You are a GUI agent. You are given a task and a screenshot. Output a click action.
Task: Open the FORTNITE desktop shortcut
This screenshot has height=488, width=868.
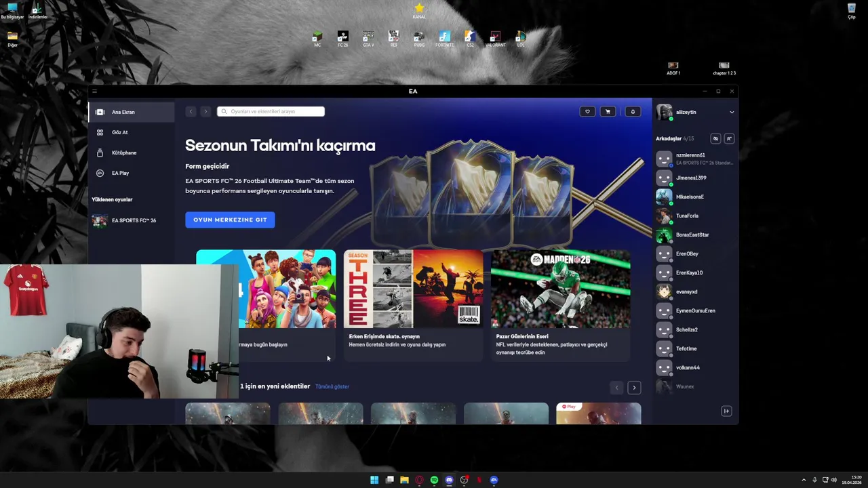[x=444, y=39]
